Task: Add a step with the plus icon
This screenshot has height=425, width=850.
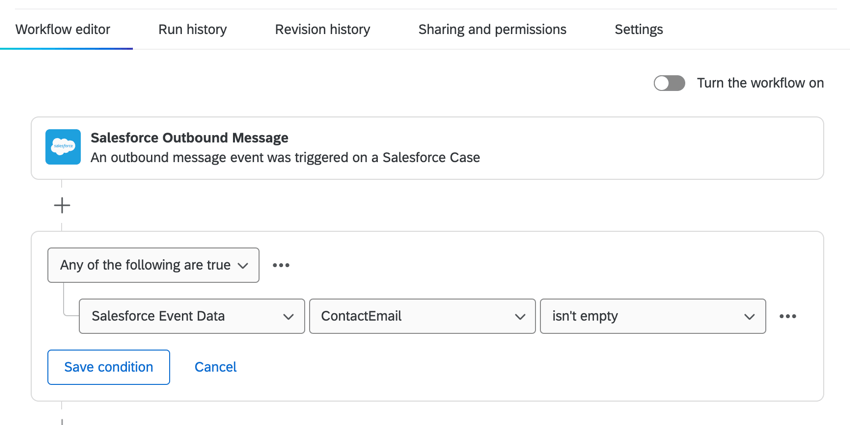Action: (62, 205)
